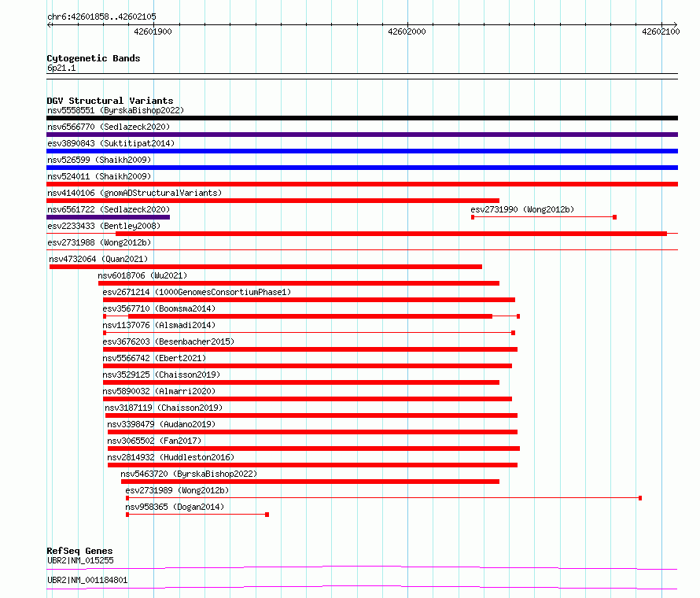Open esv2671214 (1000GenomesConsortiumPhase1) label

coord(197,292)
